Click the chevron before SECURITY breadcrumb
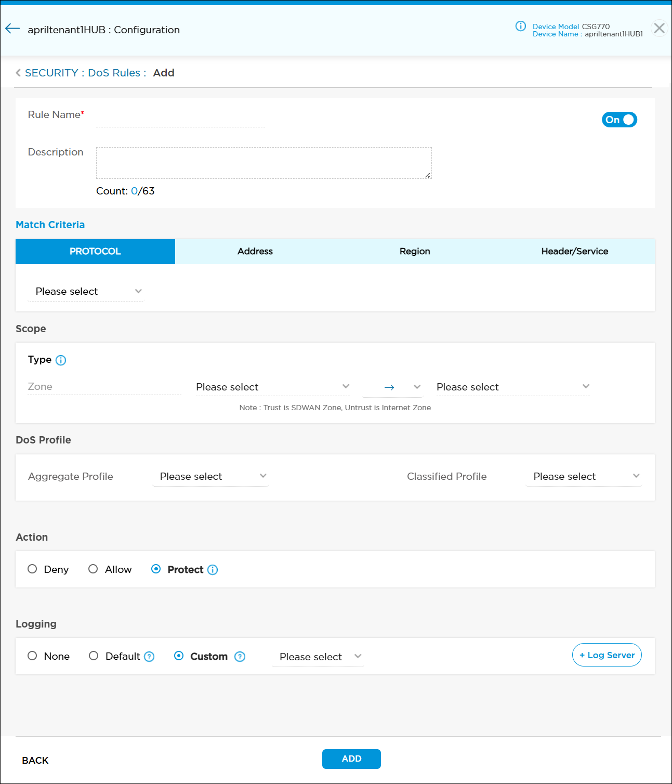Image resolution: width=672 pixels, height=784 pixels. pyautogui.click(x=18, y=73)
